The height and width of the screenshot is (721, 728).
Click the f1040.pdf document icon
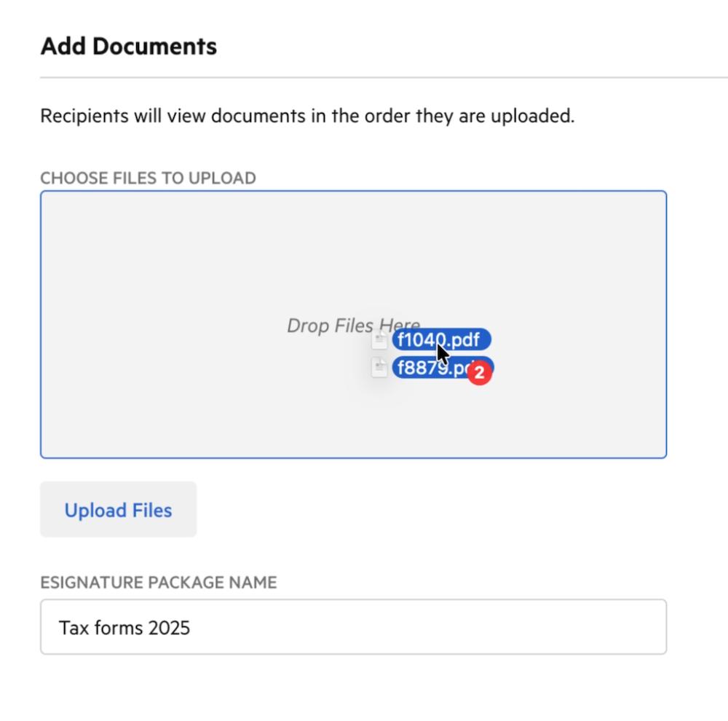click(x=379, y=340)
